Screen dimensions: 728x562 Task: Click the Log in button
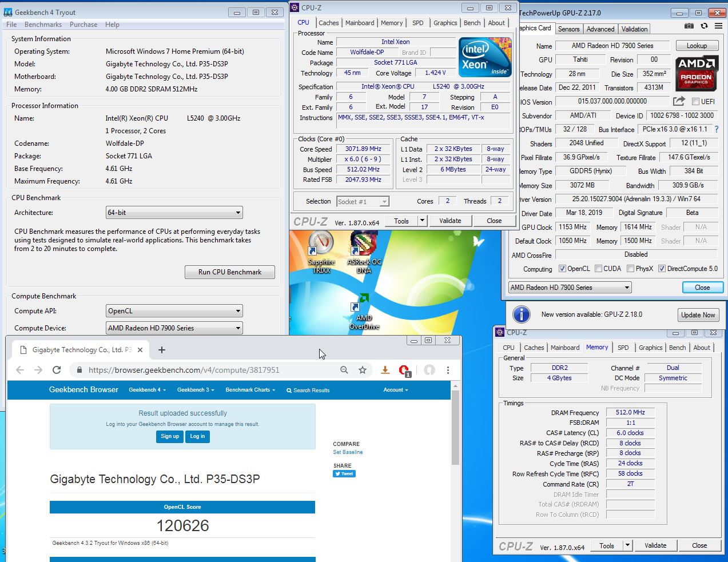(x=198, y=436)
